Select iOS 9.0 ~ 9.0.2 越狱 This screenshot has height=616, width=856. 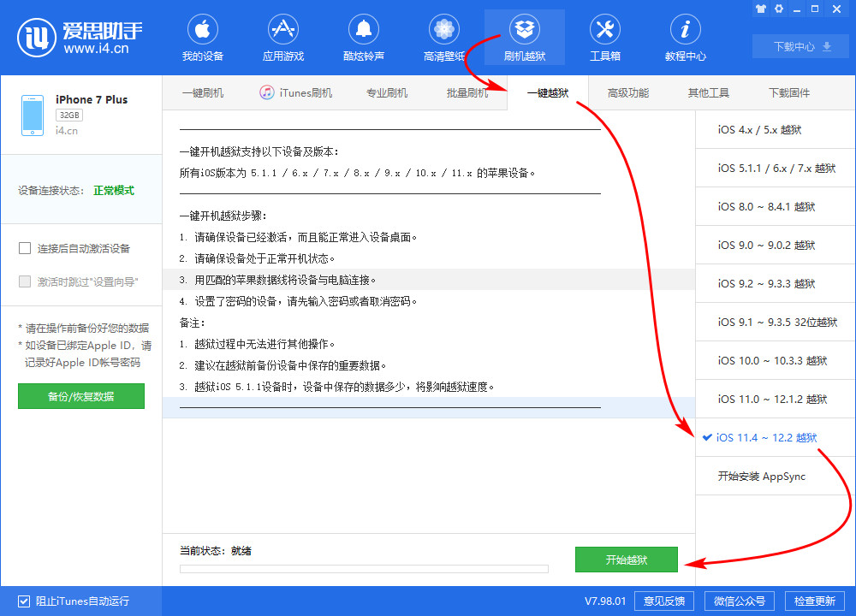pyautogui.click(x=776, y=245)
